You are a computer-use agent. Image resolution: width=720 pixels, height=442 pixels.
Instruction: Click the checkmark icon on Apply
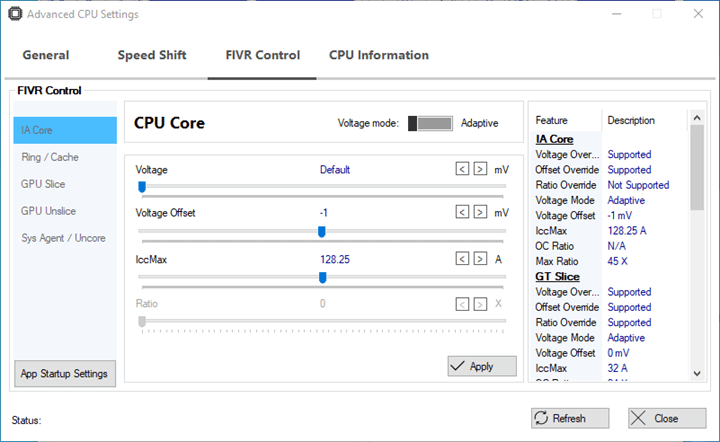(x=457, y=366)
